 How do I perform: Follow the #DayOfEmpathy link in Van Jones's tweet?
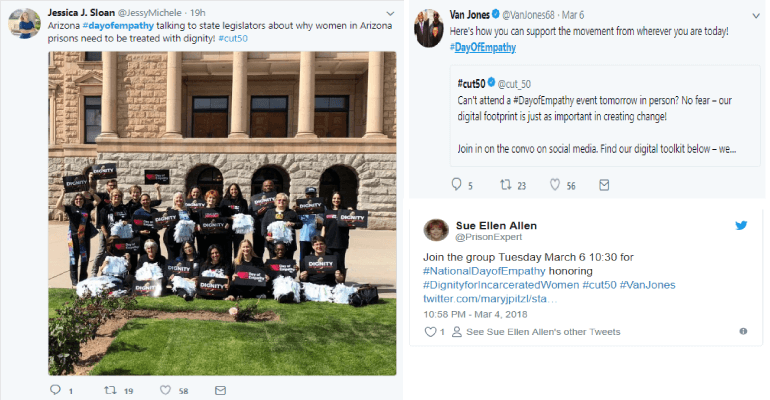pos(483,48)
